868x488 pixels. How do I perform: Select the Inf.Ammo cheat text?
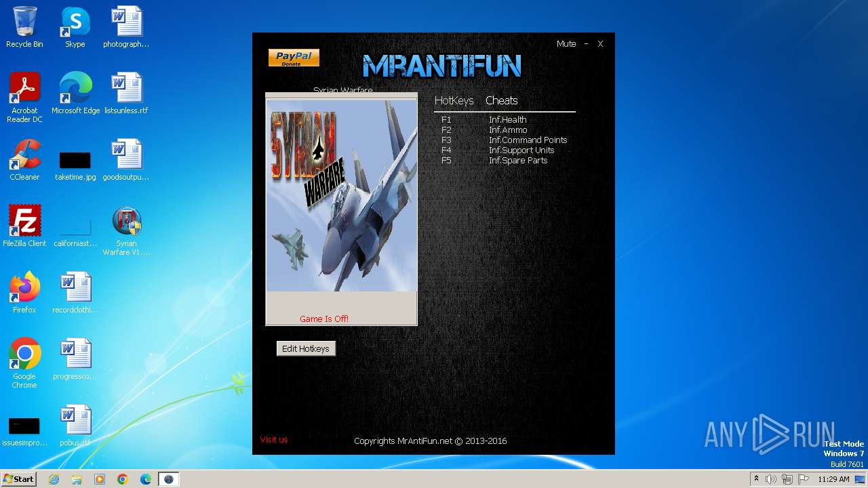508,129
